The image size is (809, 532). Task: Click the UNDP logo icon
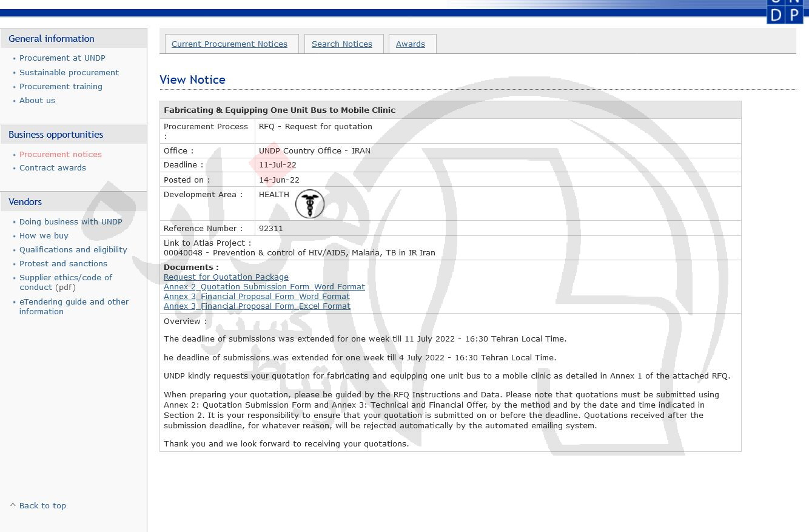coord(784,11)
